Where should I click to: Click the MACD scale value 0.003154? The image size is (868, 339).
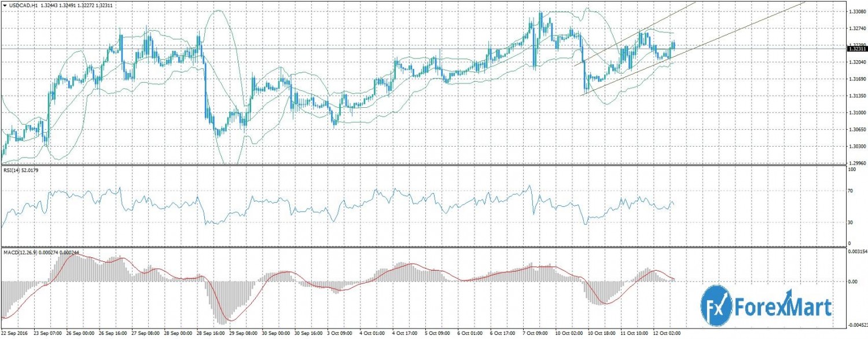pyautogui.click(x=856, y=252)
